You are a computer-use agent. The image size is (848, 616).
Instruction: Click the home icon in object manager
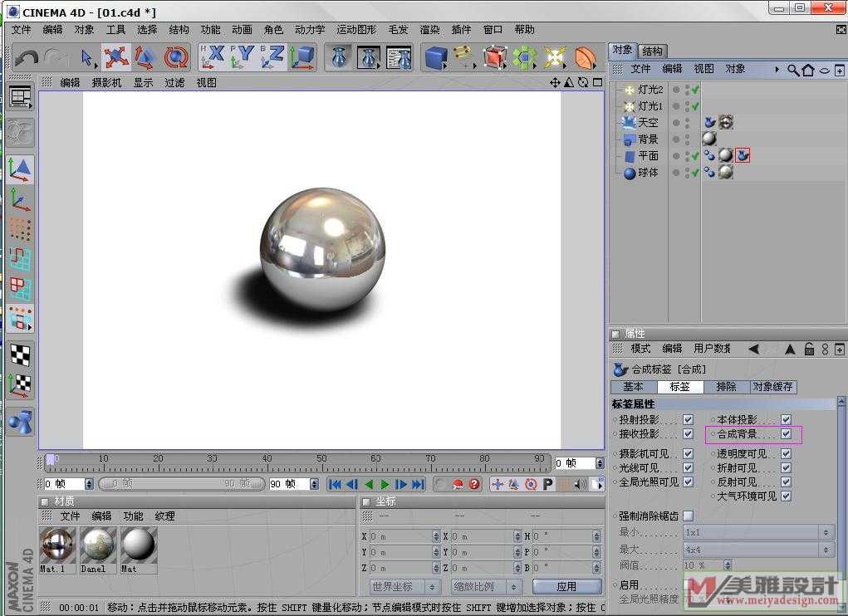pos(808,70)
